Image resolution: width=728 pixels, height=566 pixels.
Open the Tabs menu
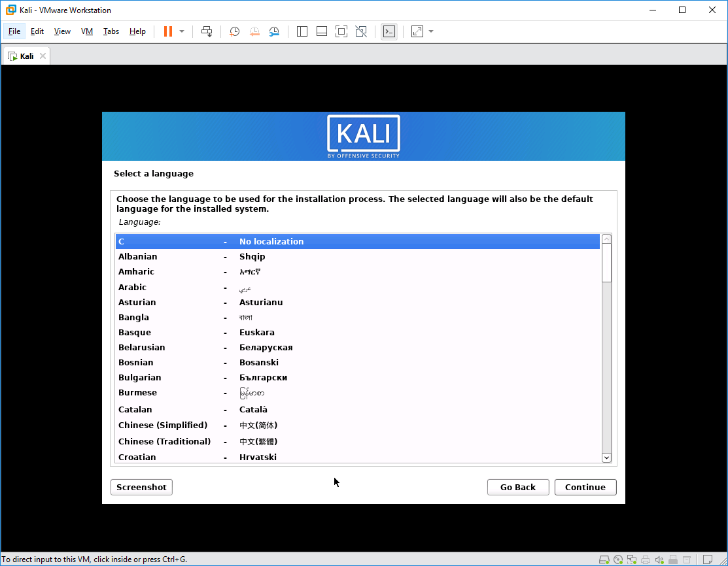111,31
